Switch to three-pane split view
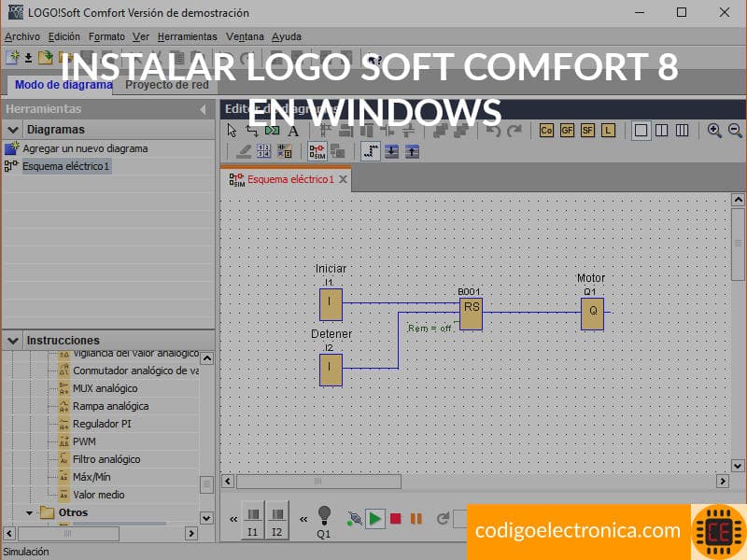 tap(683, 131)
